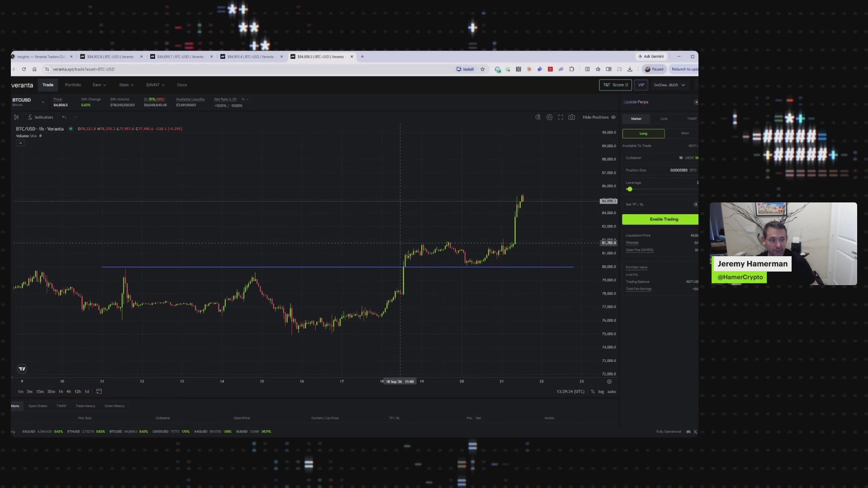Image resolution: width=868 pixels, height=488 pixels.
Task: Open chart settings hexagon icon
Action: click(549, 117)
